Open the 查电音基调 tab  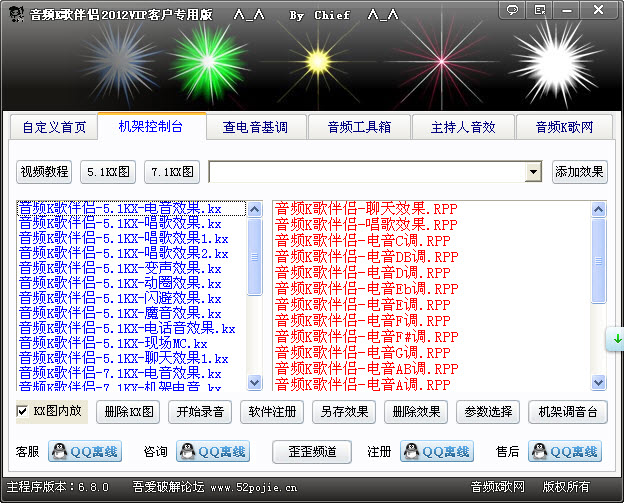pos(255,127)
